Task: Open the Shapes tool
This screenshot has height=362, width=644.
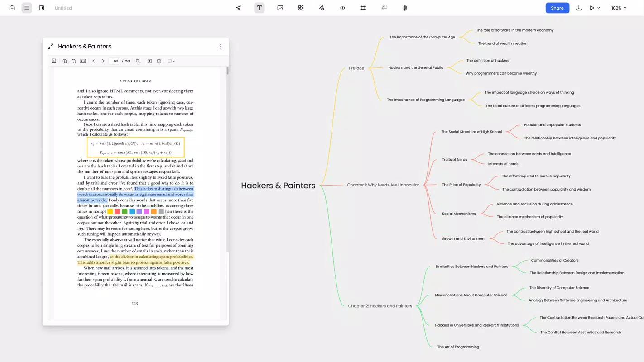Action: point(301,8)
